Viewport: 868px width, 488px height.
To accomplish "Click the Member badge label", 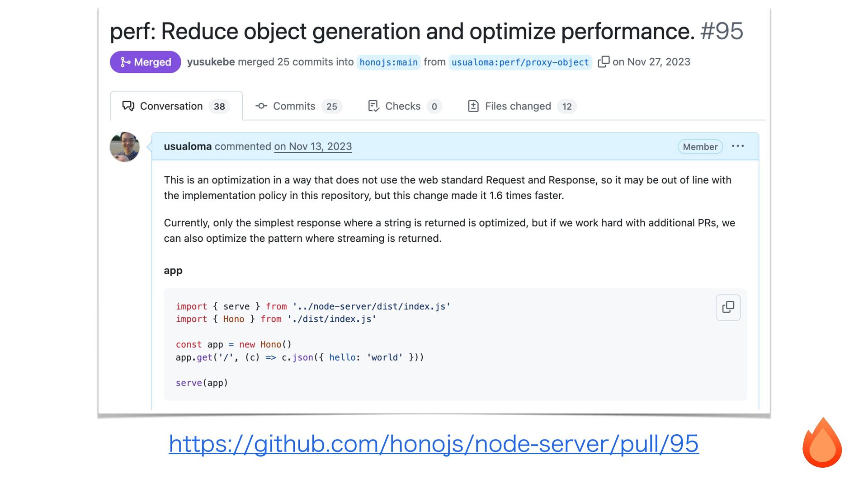I will (700, 146).
